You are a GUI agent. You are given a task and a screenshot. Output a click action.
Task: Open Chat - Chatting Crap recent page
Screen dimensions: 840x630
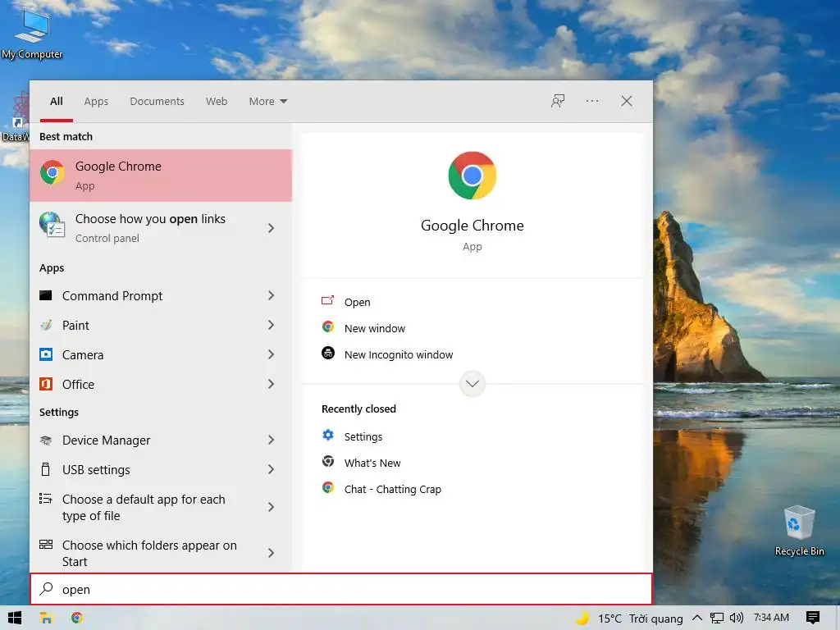[393, 489]
